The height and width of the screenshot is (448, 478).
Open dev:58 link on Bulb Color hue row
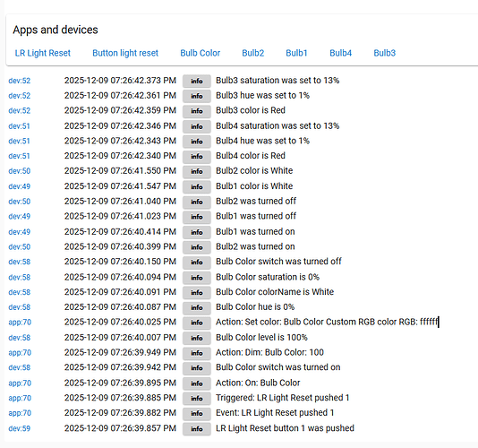click(x=20, y=307)
